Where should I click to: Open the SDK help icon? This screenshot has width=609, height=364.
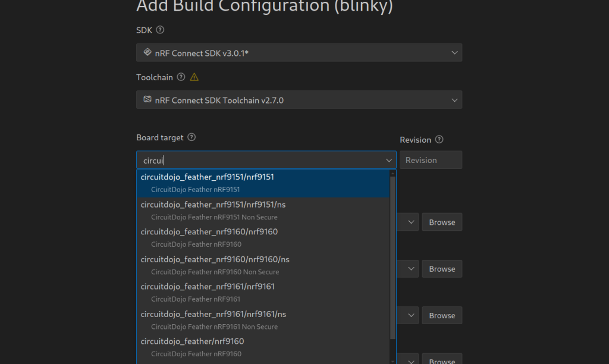(x=160, y=30)
